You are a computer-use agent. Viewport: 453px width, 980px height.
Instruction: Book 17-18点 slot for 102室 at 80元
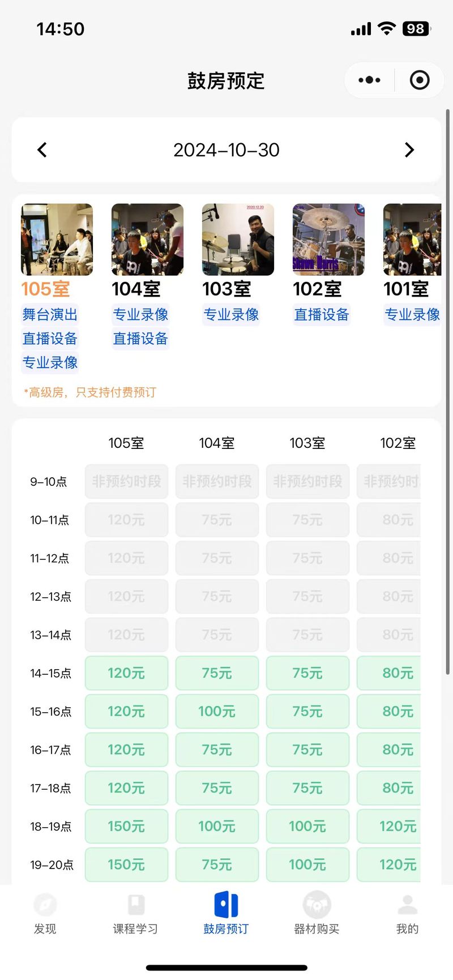point(391,788)
